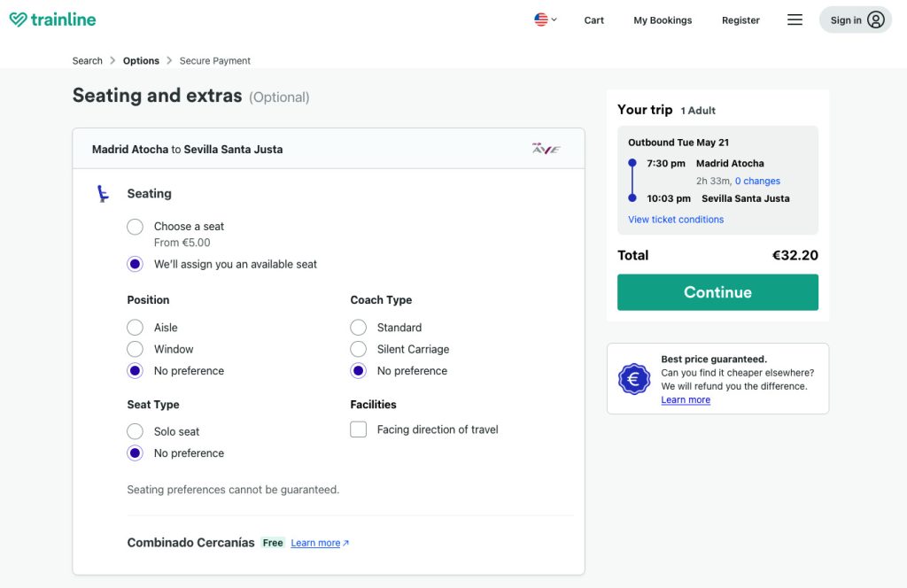Click 'Outbound Tue May 21' text
Screen dimensions: 907x588
[x=678, y=143]
